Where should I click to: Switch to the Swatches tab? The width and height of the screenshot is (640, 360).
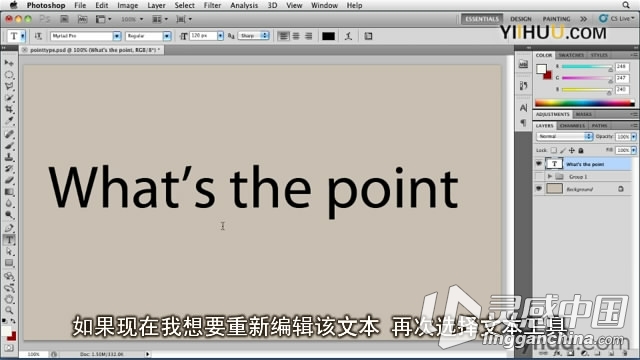click(x=571, y=55)
